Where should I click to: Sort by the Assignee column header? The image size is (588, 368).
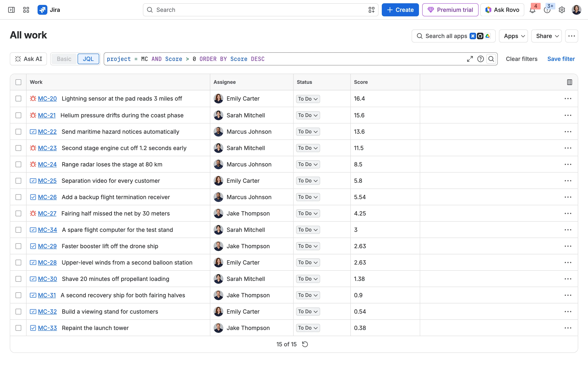225,82
